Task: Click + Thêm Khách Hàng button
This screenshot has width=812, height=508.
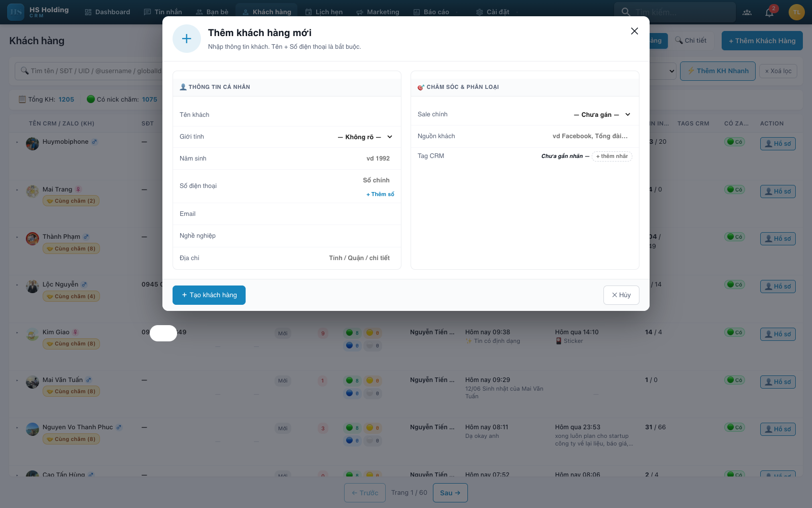Action: click(762, 41)
